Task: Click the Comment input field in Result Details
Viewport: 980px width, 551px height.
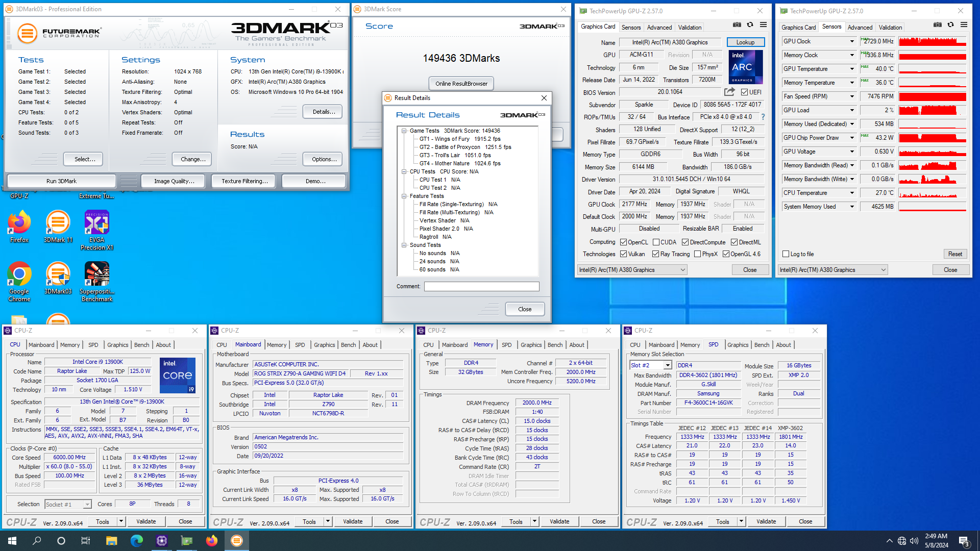Action: click(x=481, y=287)
